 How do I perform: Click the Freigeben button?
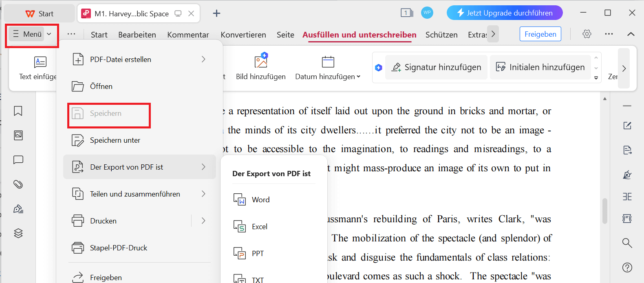pyautogui.click(x=540, y=34)
